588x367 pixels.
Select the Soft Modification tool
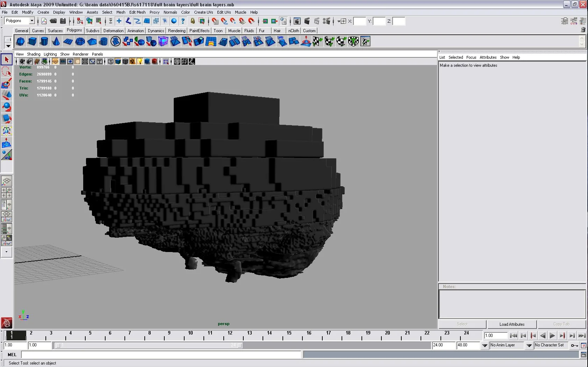tap(7, 143)
